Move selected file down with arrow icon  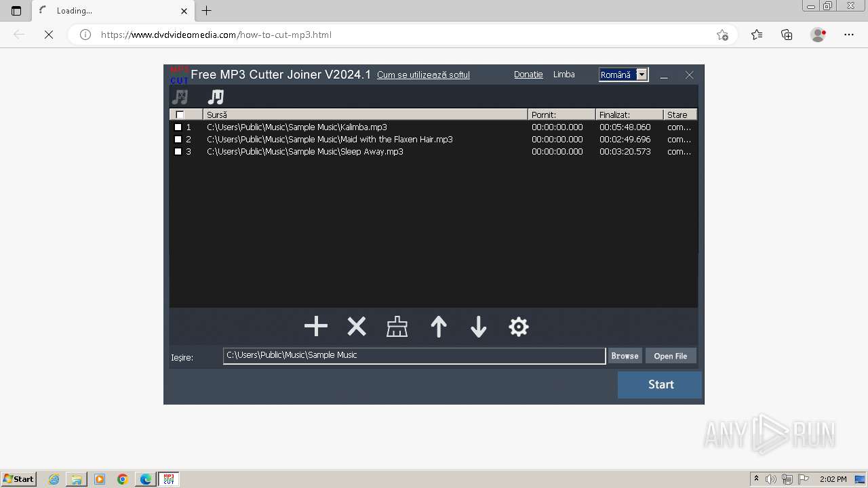(x=479, y=327)
